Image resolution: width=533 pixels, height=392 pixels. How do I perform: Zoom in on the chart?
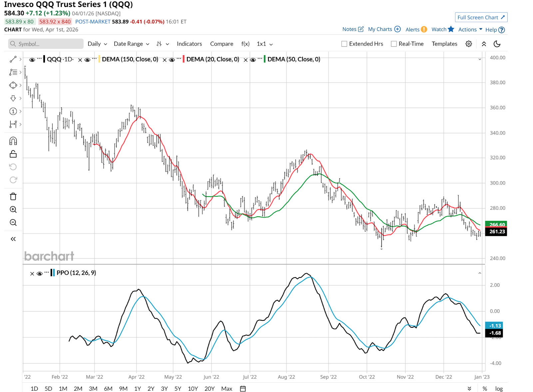pyautogui.click(x=13, y=209)
